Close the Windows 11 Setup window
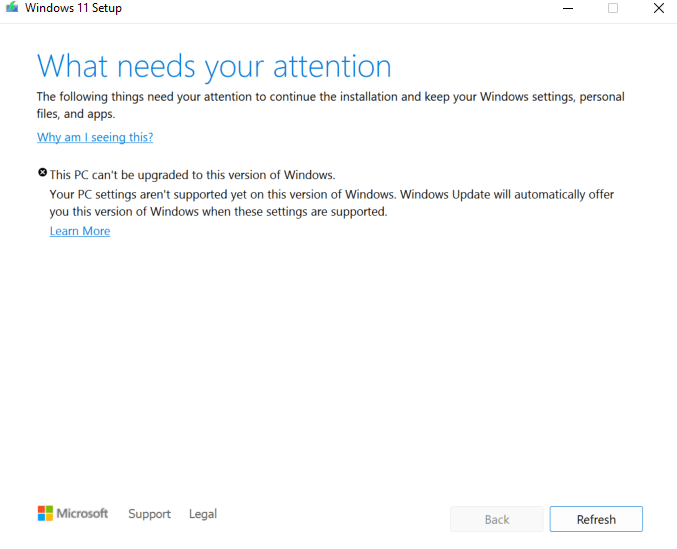 (658, 8)
